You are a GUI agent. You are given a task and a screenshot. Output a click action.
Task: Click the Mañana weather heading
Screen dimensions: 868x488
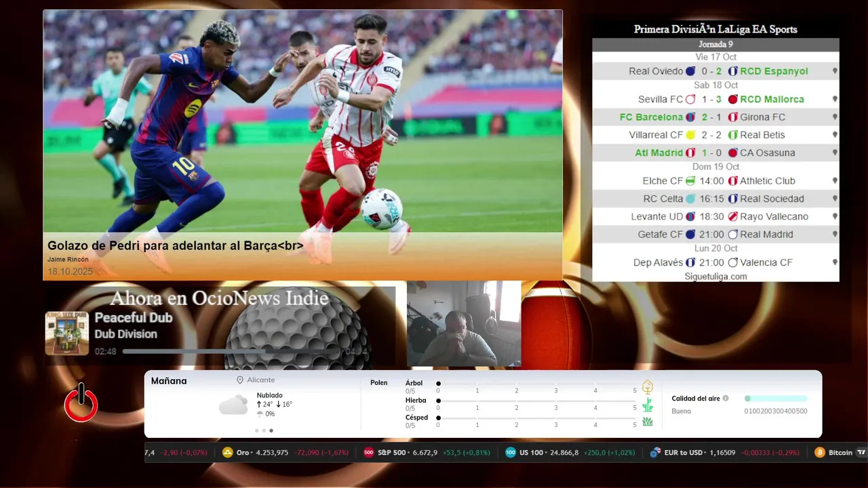click(169, 381)
